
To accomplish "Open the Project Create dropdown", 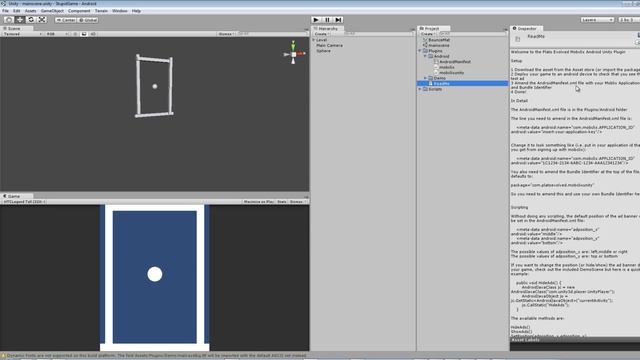I will (428, 34).
